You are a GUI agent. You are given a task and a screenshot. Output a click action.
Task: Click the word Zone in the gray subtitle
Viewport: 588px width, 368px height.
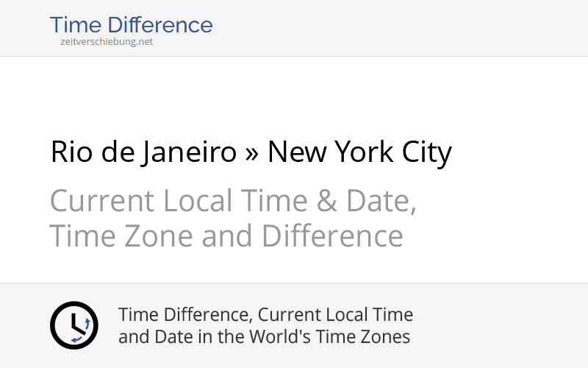[x=158, y=236]
